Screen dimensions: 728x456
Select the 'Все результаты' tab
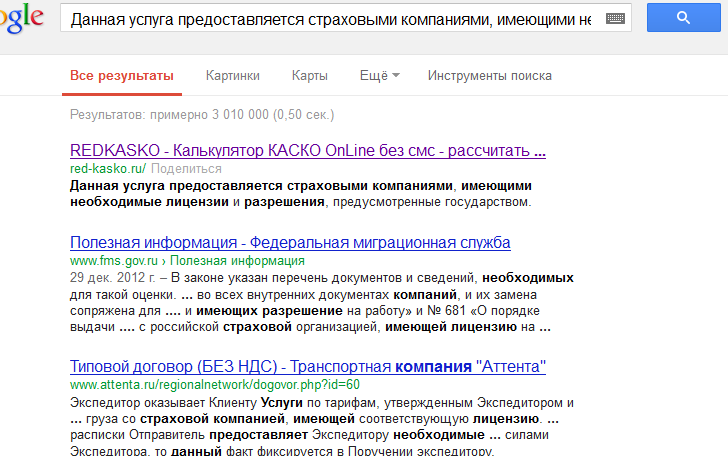121,76
